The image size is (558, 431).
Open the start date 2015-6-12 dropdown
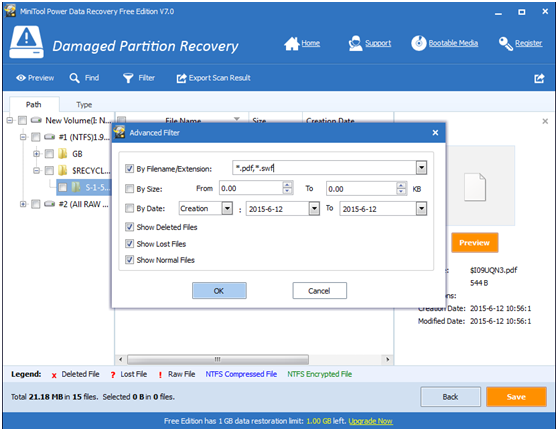coord(314,209)
